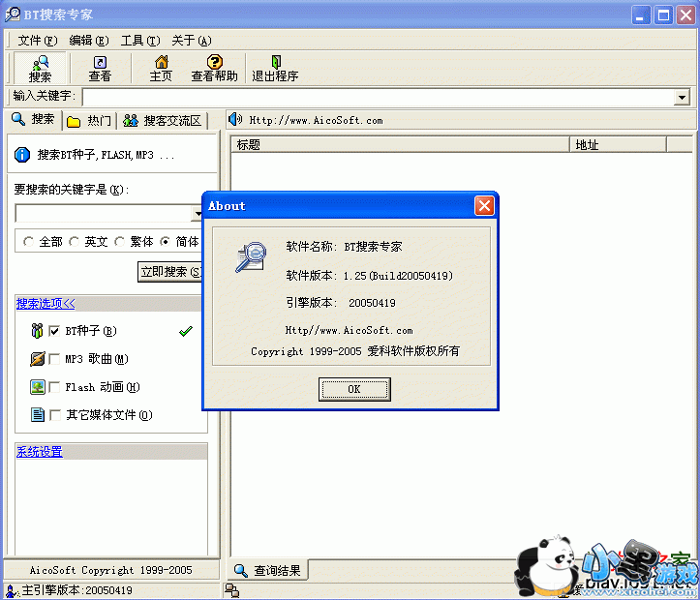The width and height of the screenshot is (700, 600).
Task: Click the 查看 toolbar button
Action: (100, 68)
